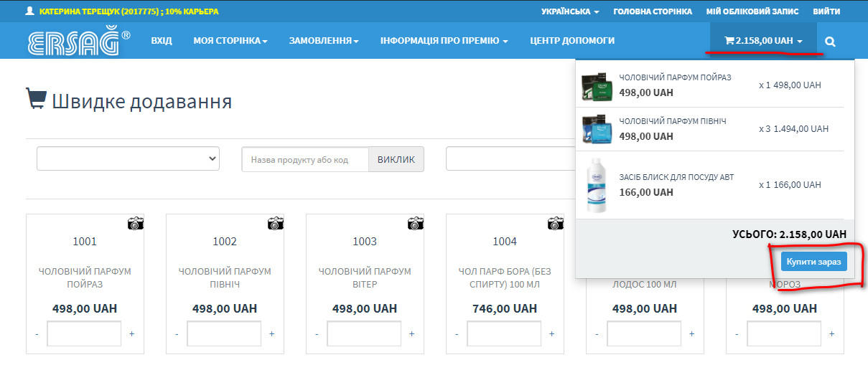The height and width of the screenshot is (370, 868).
Task: Open camera icon on product 1004
Action: 556,223
